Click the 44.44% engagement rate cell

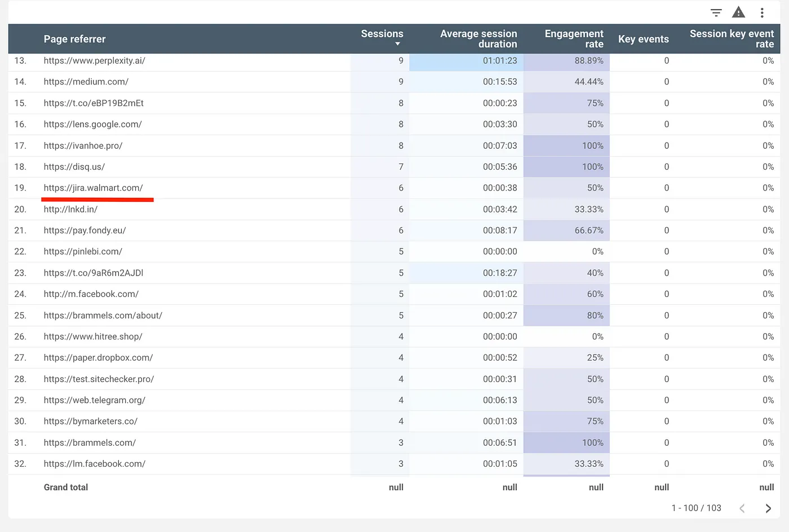[x=566, y=82]
